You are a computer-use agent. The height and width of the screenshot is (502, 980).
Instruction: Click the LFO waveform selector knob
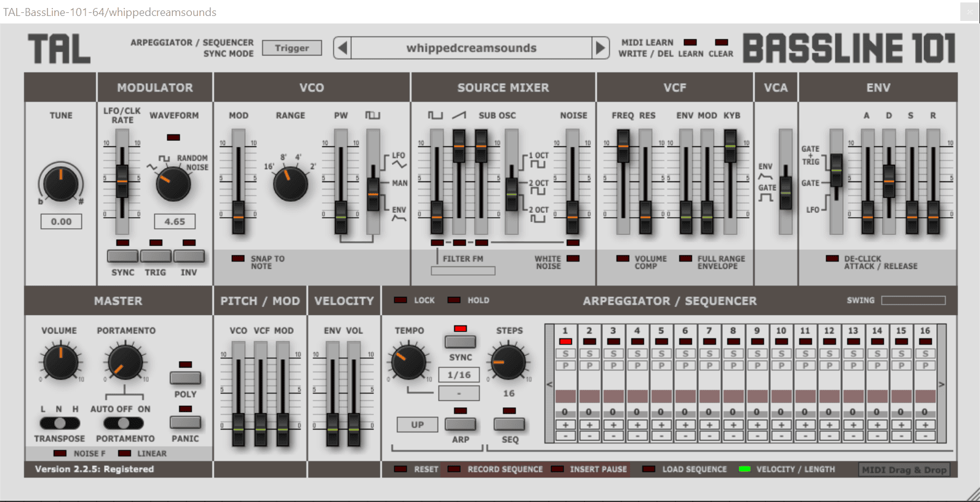[x=173, y=184]
